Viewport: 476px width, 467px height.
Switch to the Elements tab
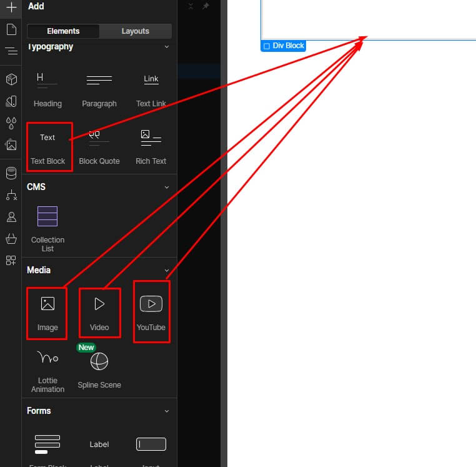[63, 31]
